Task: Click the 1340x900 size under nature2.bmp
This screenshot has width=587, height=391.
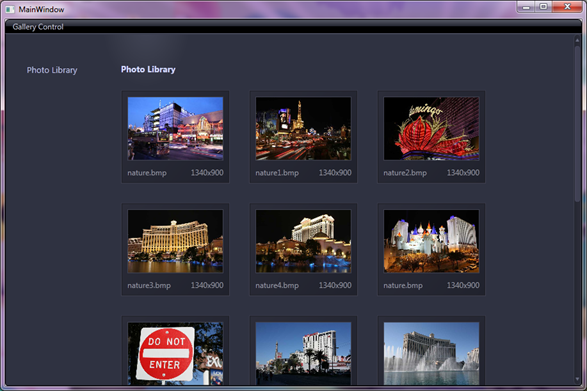Action: 463,173
